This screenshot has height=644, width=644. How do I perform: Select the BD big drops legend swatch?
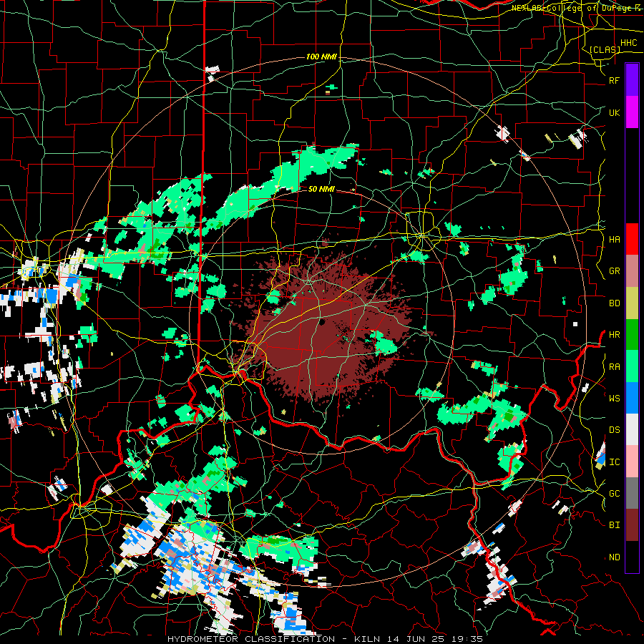click(632, 303)
